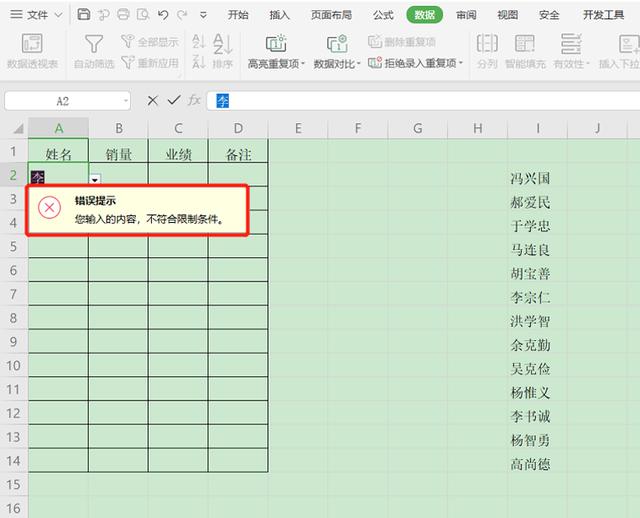Image resolution: width=640 pixels, height=518 pixels.
Task: Switch to the 页面布局 tab
Action: (x=331, y=15)
